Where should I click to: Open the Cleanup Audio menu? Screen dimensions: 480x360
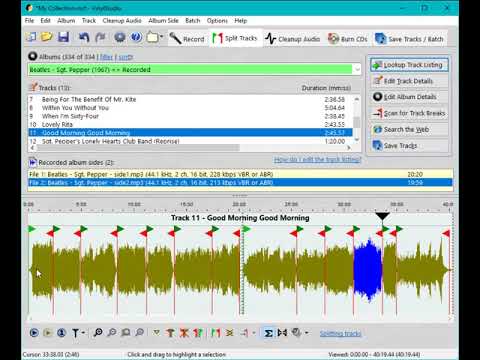(122, 21)
